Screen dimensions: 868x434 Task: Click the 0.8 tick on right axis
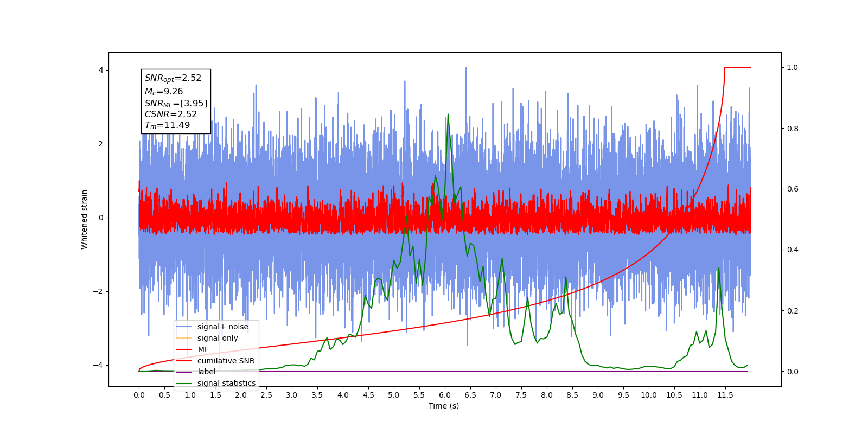[x=793, y=129]
